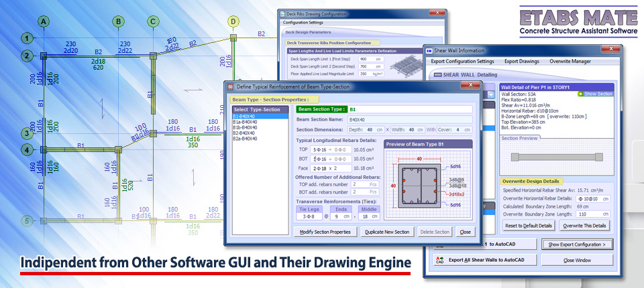Click the Ends tie spacing field

click(x=342, y=216)
